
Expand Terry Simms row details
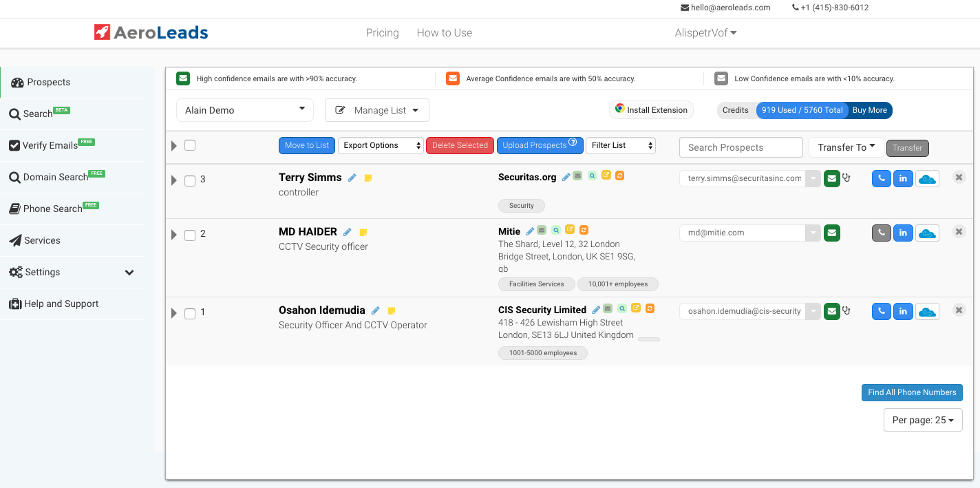click(x=174, y=180)
